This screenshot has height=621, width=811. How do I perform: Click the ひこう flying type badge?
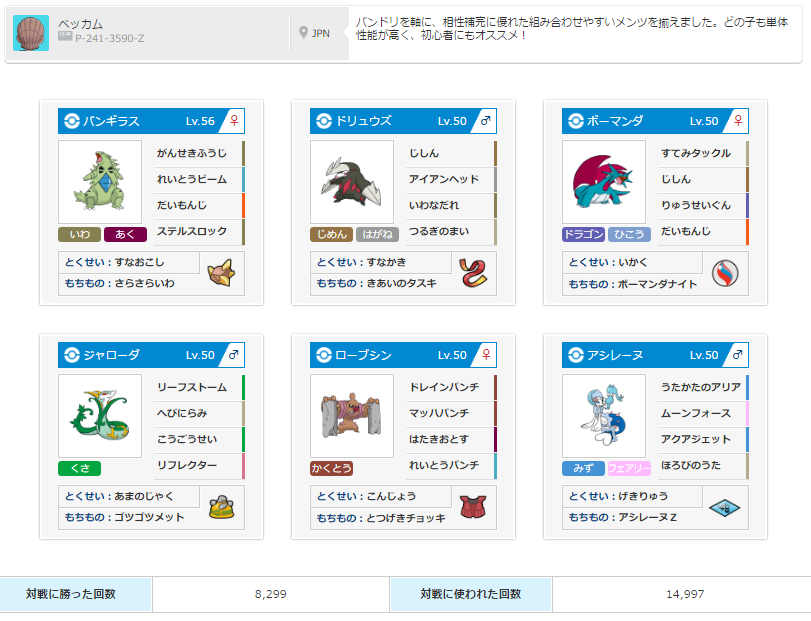[629, 234]
